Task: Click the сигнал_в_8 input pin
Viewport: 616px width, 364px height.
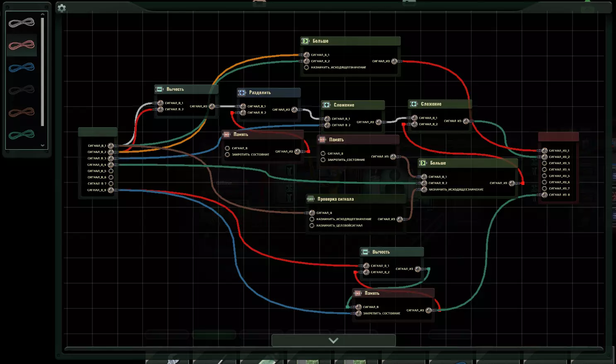Action: [111, 190]
